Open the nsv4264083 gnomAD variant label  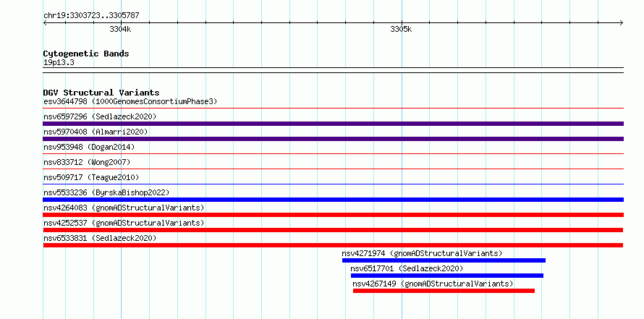[x=124, y=208]
